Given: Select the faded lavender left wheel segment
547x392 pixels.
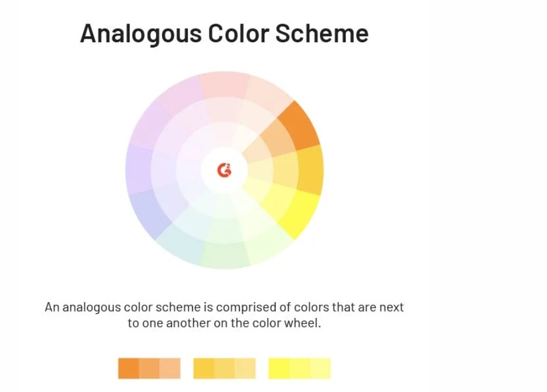Looking at the screenshot, I should pos(139,170).
